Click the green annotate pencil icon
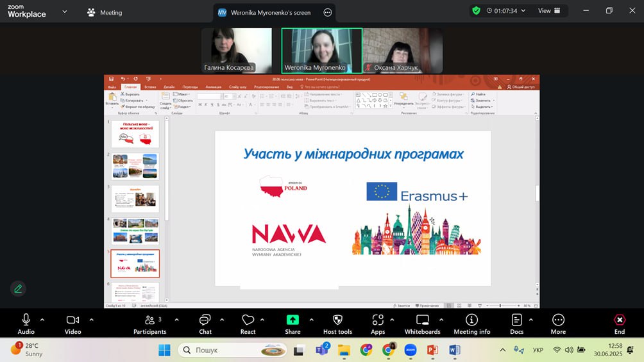The height and width of the screenshot is (362, 644). coord(18,288)
